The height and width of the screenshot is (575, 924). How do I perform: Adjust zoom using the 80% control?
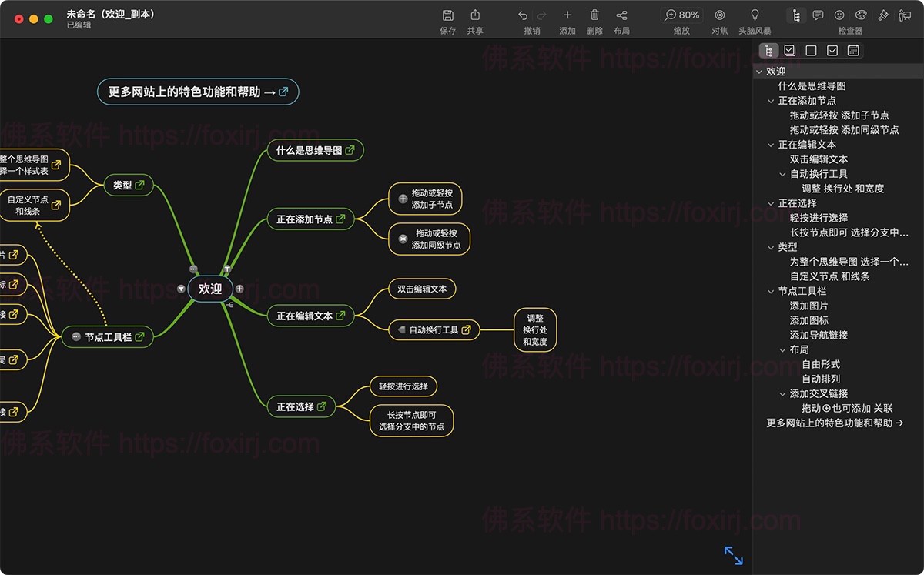pos(681,14)
